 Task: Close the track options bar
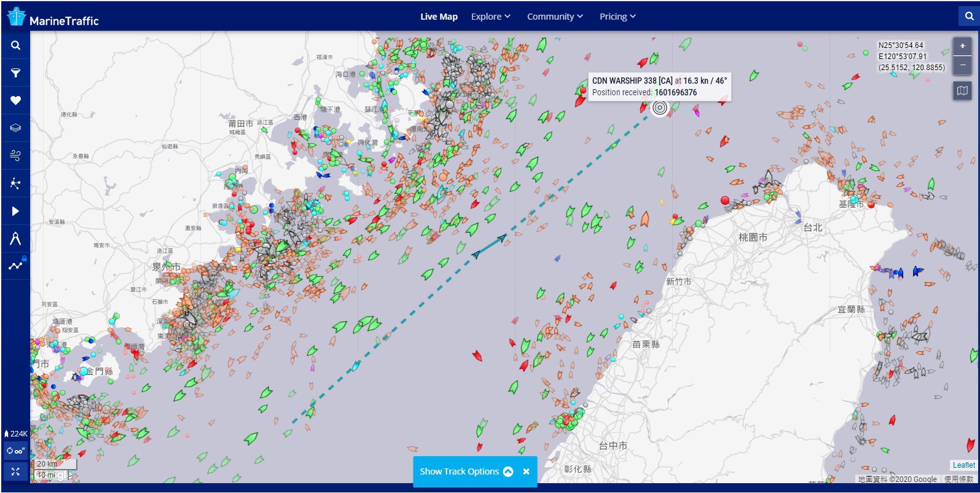(526, 471)
